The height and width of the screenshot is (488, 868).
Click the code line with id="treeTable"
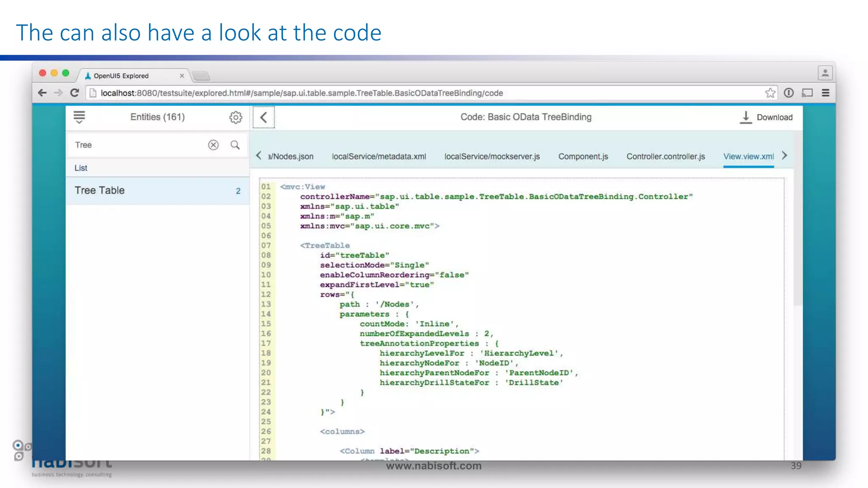coord(354,255)
